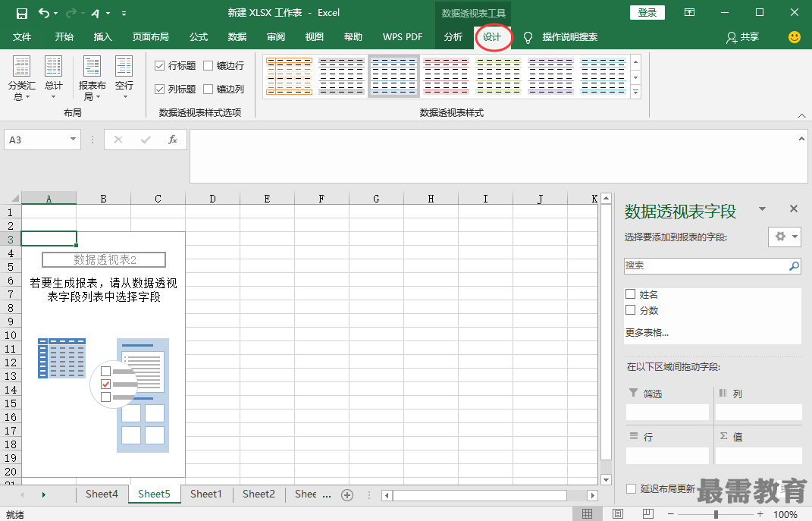The width and height of the screenshot is (812, 521).
Task: Open the Quick Access Toolbar customize dropdown
Action: coord(124,14)
